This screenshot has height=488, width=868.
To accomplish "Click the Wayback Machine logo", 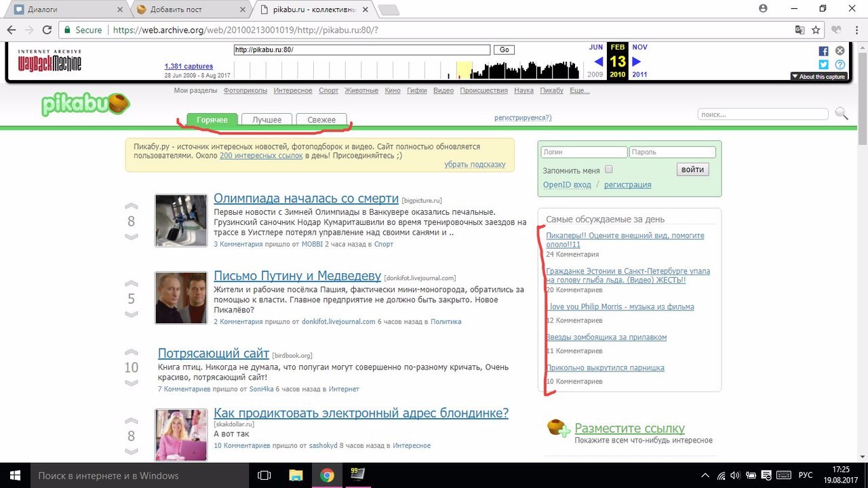I will click(50, 62).
